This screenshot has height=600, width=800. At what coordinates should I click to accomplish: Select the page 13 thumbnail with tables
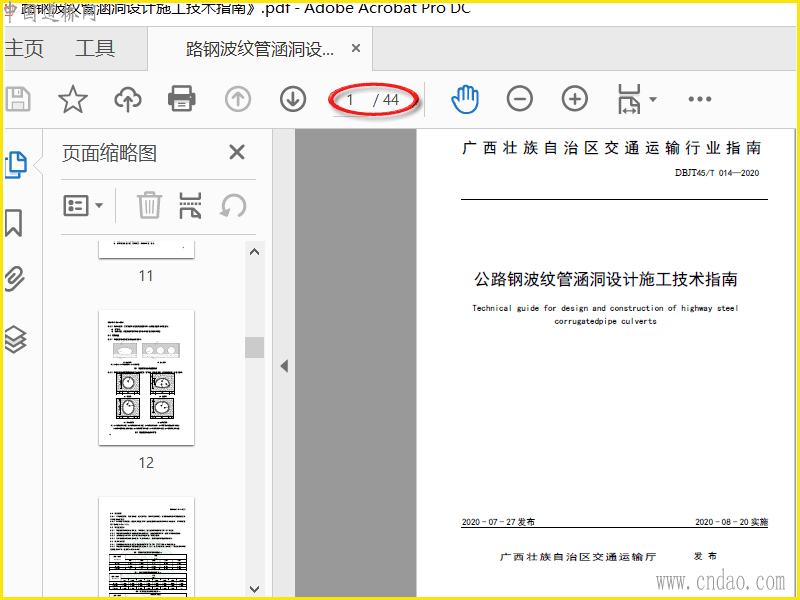(146, 547)
